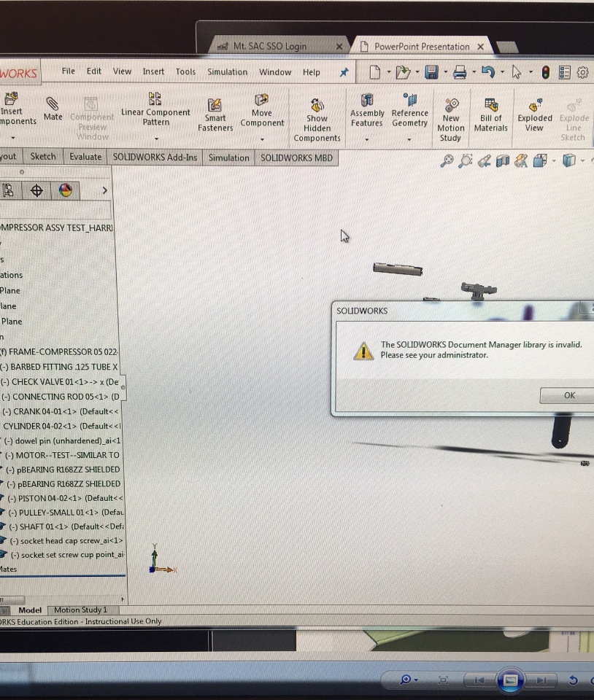Open the Help menu
The height and width of the screenshot is (700, 594).
pyautogui.click(x=312, y=72)
